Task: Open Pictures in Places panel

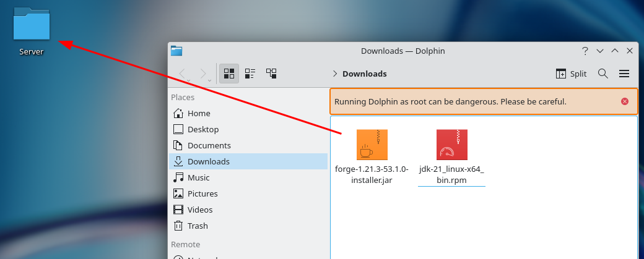Action: click(x=202, y=194)
